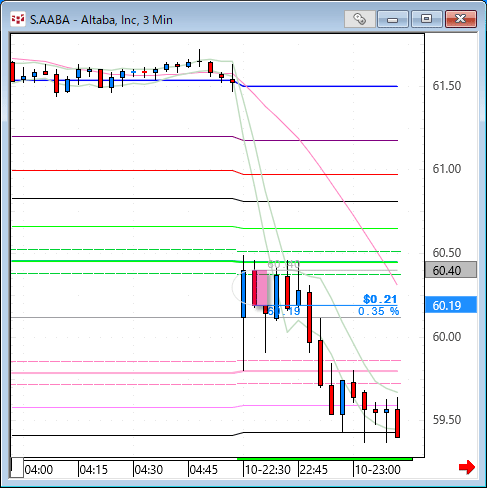Viewport: 487px width, 488px height.
Task: Click the link chart icon in title bar
Action: tap(359, 19)
